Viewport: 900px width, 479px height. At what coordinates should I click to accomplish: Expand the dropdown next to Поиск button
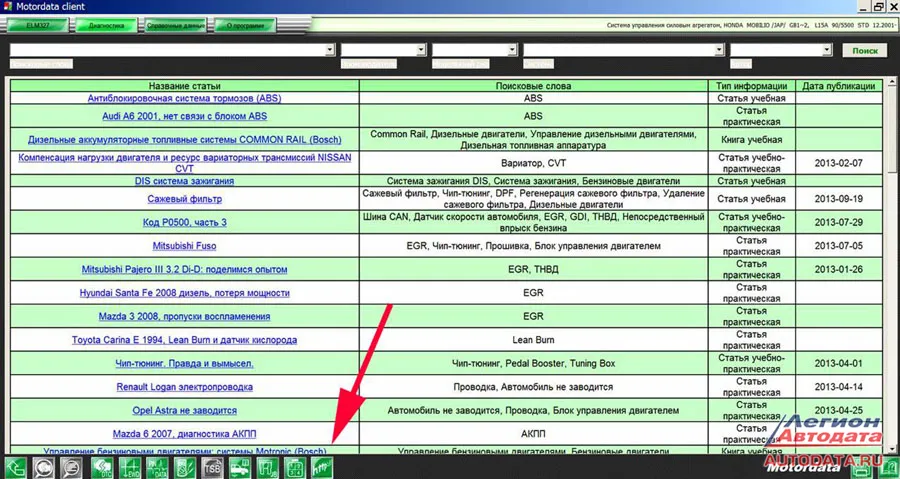tap(827, 50)
